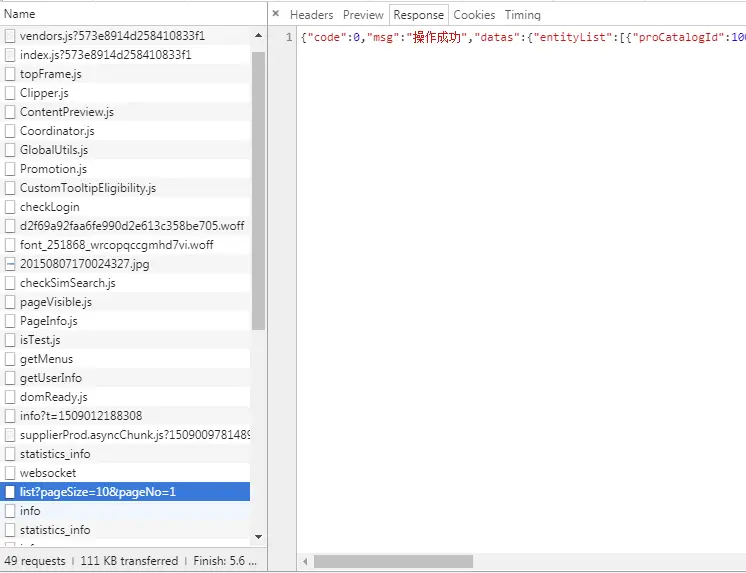Click the file icon beside topFrame.js
This screenshot has height=573, width=746.
(x=10, y=74)
